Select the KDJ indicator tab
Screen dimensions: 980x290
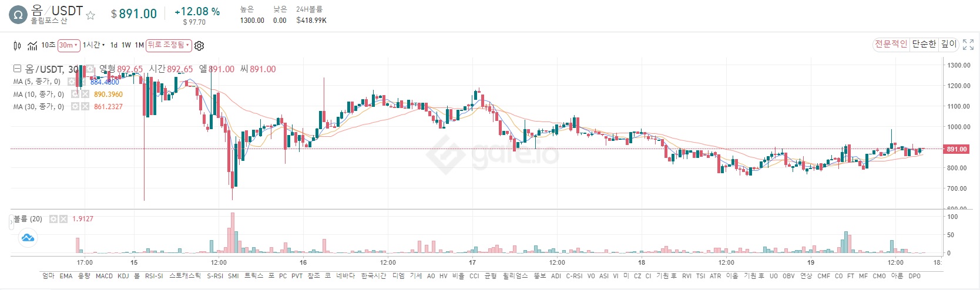coord(123,276)
